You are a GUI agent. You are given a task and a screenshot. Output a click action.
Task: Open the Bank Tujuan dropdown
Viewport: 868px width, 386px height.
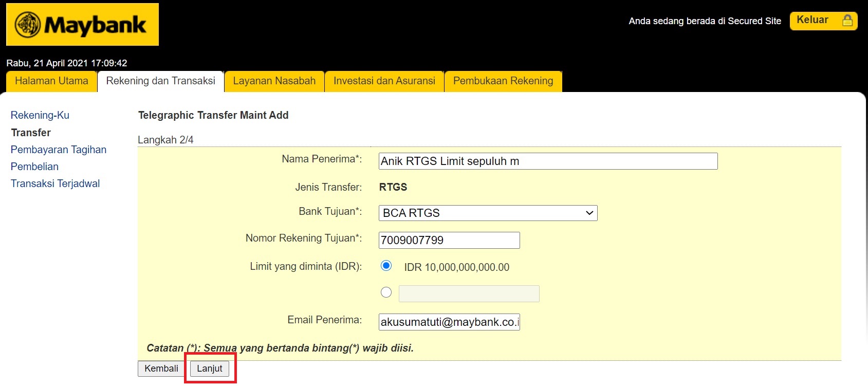pyautogui.click(x=488, y=213)
